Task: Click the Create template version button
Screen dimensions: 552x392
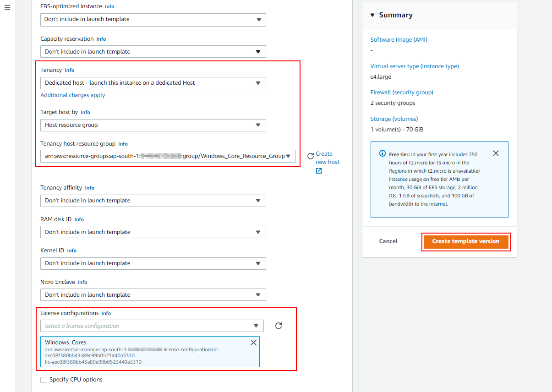Action: [x=466, y=241]
